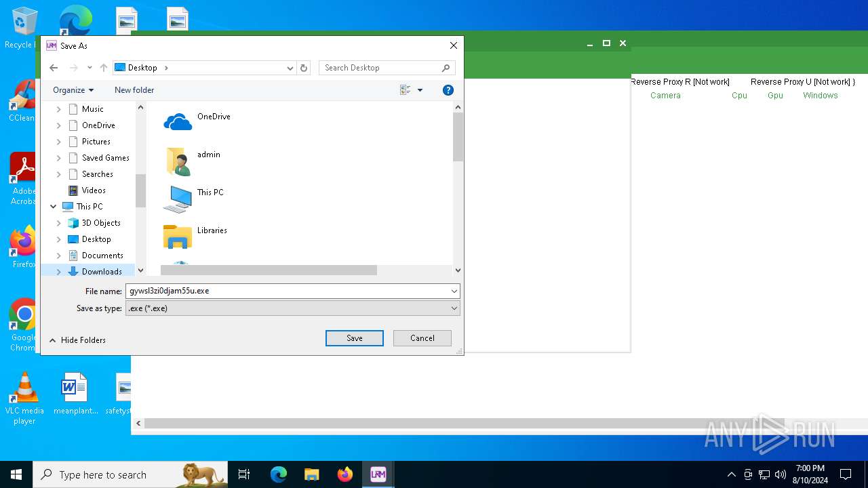The width and height of the screenshot is (868, 488).
Task: Click the Save button
Action: 355,338
